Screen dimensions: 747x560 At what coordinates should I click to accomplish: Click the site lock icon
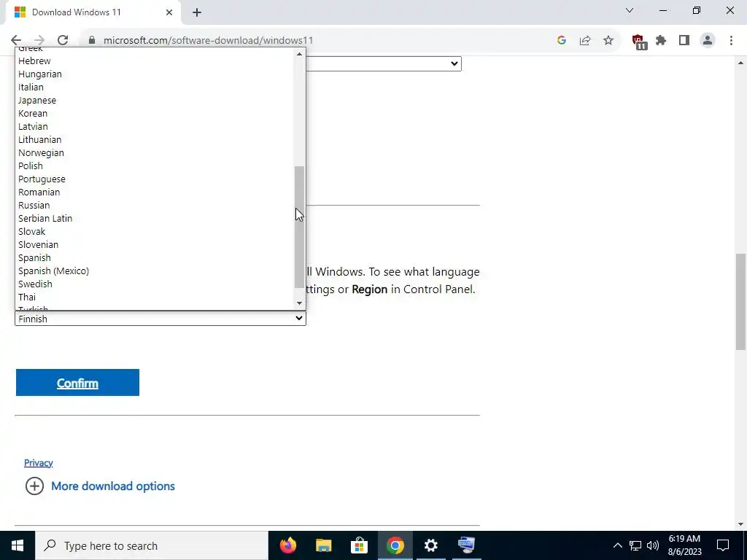click(x=92, y=41)
